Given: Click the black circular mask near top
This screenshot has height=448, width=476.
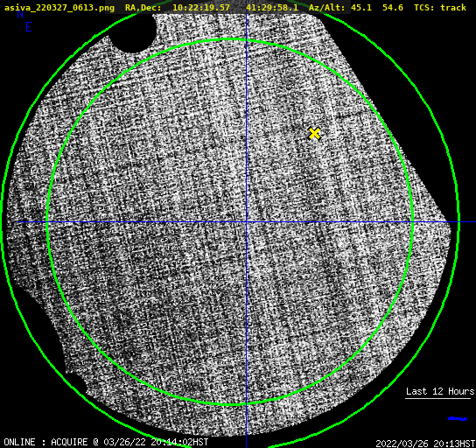Looking at the screenshot, I should click(x=132, y=33).
